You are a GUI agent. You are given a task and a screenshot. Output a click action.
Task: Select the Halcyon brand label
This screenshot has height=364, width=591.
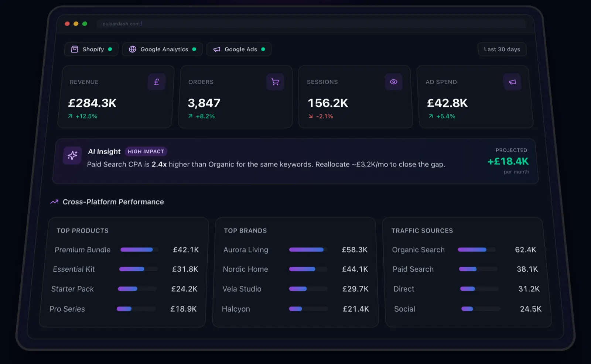[x=236, y=309]
